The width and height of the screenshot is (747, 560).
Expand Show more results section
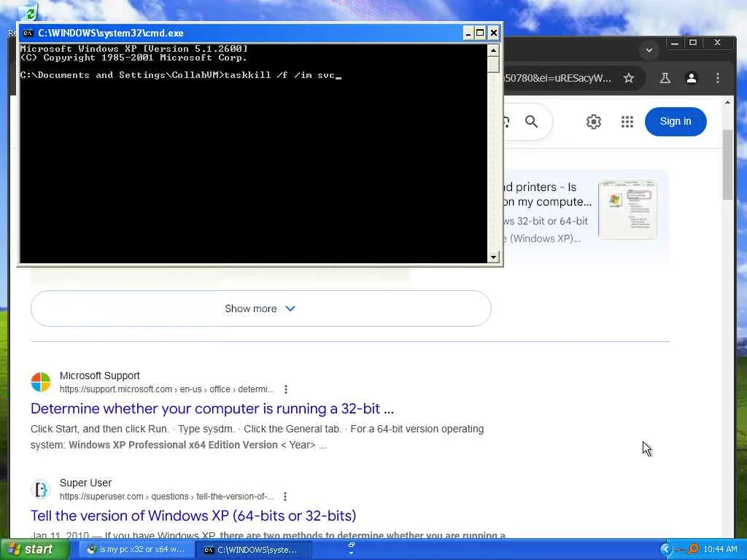[x=260, y=308]
